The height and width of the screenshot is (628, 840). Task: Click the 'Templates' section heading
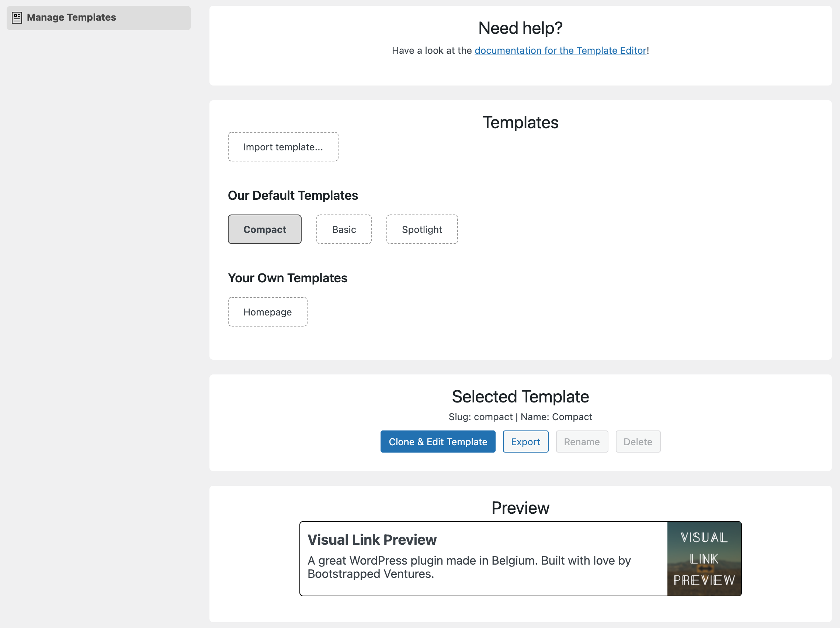[520, 123]
